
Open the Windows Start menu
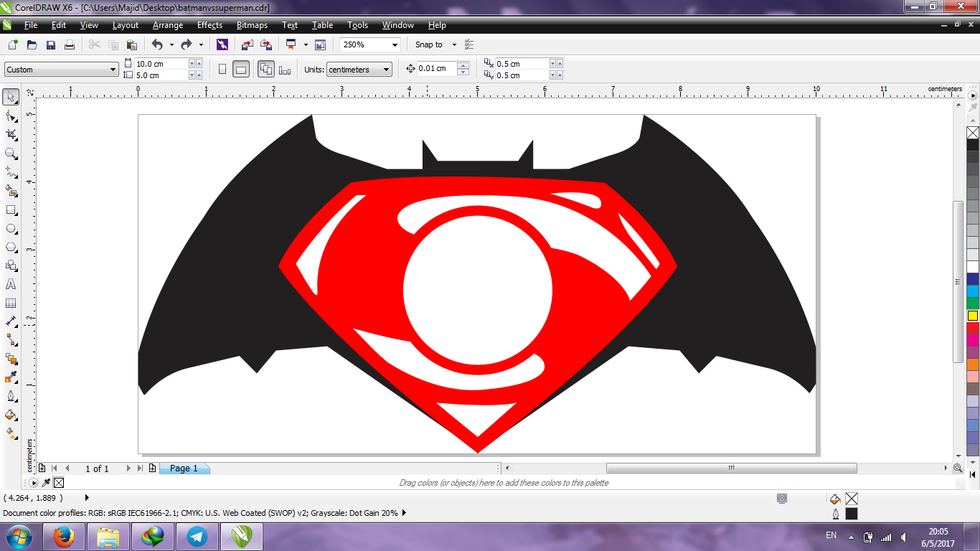pyautogui.click(x=18, y=536)
